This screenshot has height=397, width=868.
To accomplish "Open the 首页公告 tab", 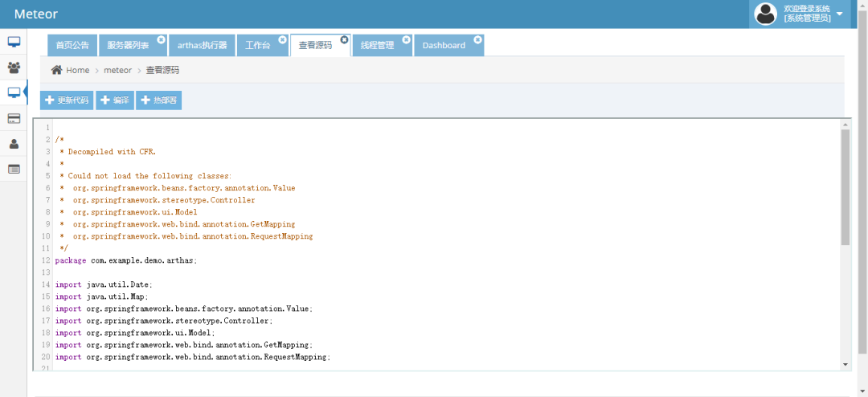I will (72, 46).
